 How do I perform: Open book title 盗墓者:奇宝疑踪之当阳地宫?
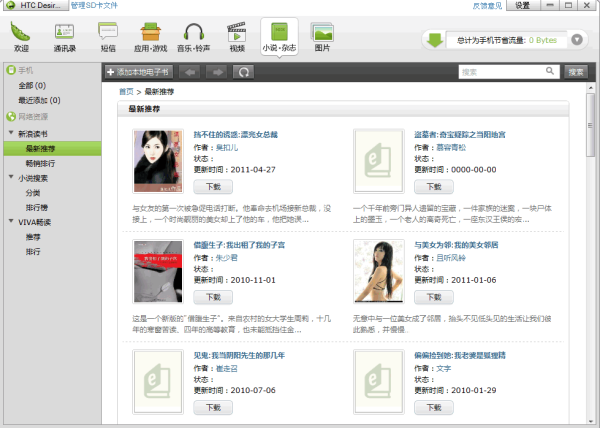pos(460,135)
